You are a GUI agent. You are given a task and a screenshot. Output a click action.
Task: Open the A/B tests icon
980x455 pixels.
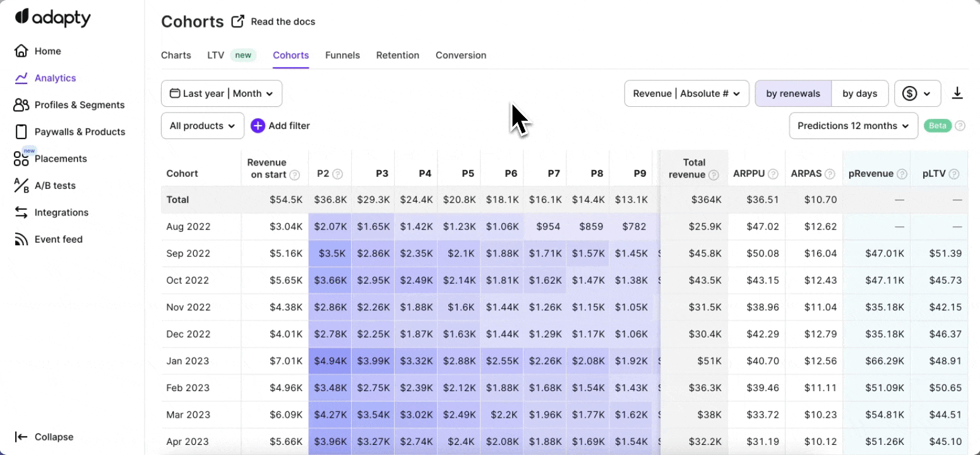point(21,186)
